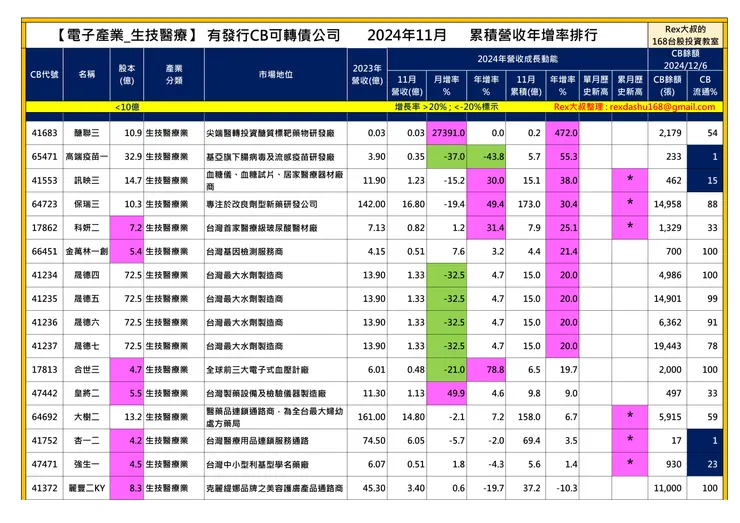Select CB code 47442
This screenshot has height=523, width=740.
click(44, 393)
